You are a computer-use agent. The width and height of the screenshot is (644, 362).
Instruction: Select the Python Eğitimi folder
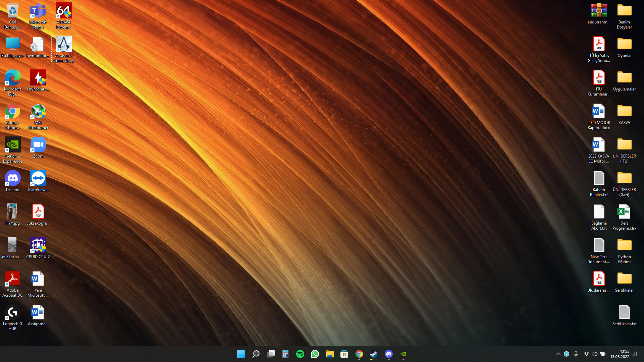point(624,246)
